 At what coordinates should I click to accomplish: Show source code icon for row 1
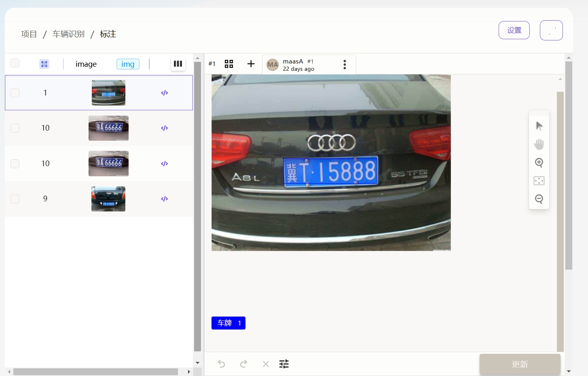165,93
